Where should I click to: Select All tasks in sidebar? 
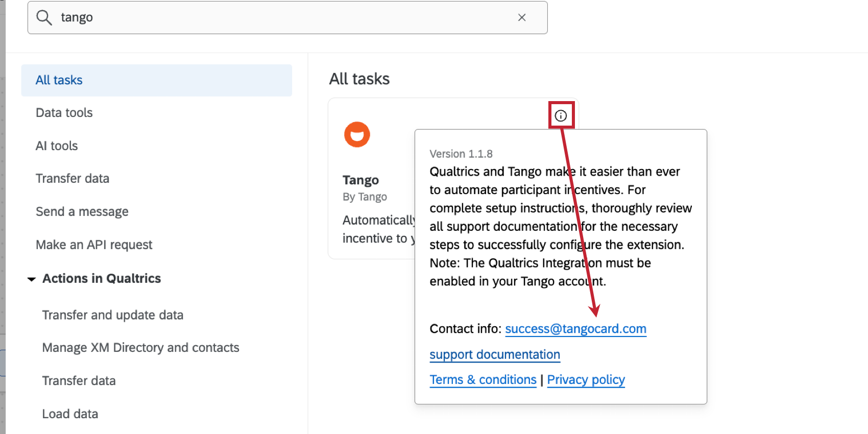156,80
